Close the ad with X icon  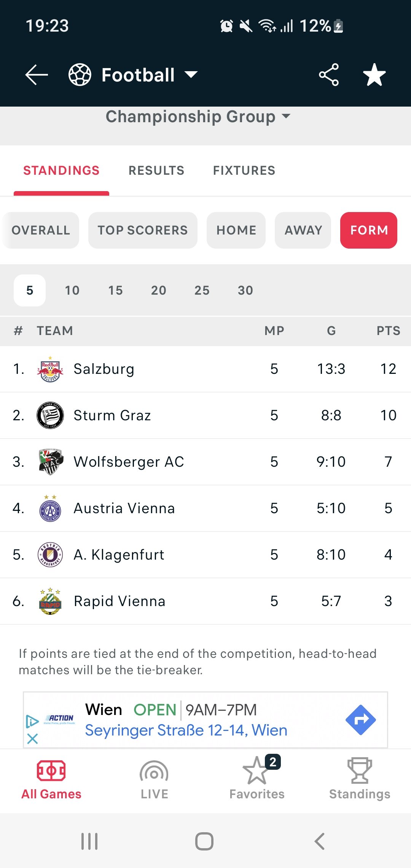point(33,739)
